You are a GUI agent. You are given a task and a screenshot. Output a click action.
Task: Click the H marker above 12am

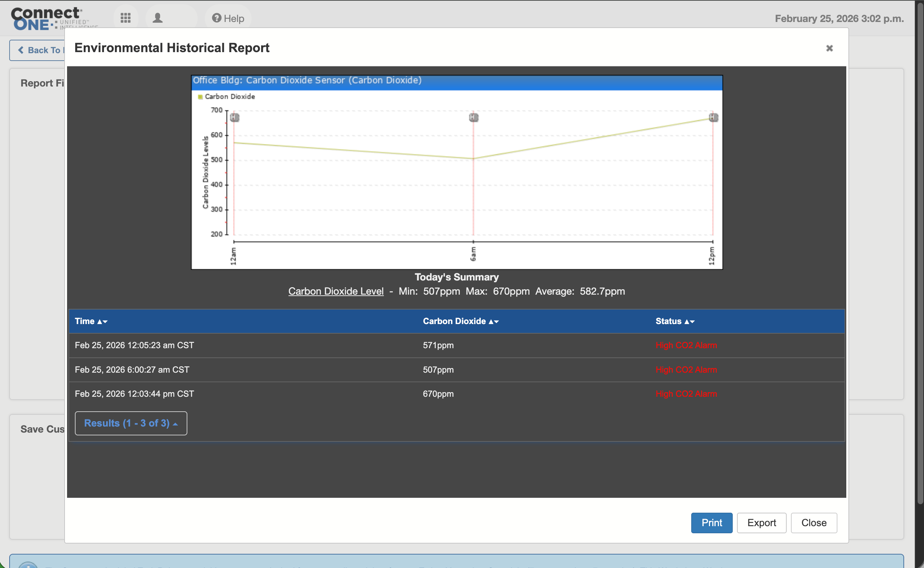[x=235, y=118]
